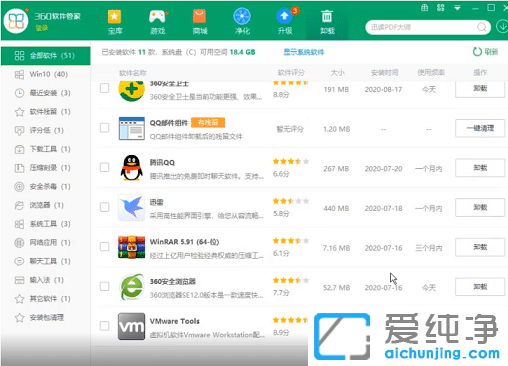This screenshot has width=508, height=366.
Task: Click the 腾讯QQ software name
Action: pyautogui.click(x=162, y=162)
